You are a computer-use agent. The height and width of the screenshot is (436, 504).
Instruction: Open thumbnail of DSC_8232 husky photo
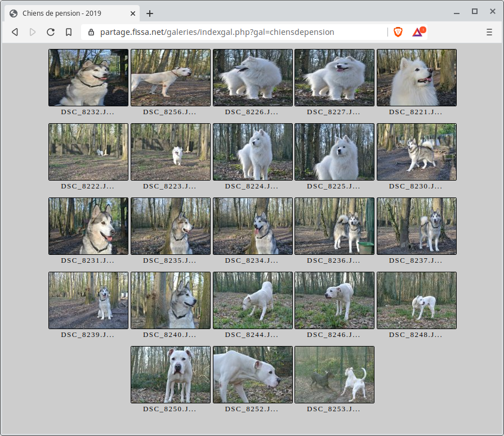88,78
